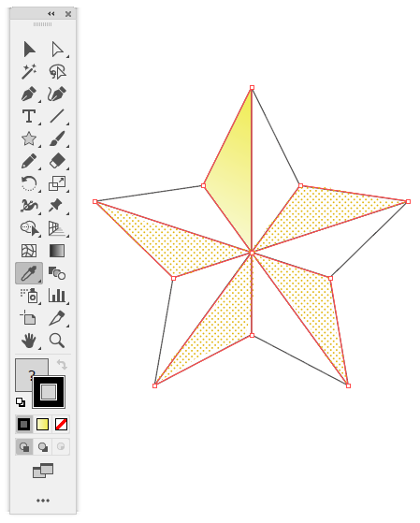Apply the Color mode button
420x523 pixels.
pyautogui.click(x=24, y=424)
